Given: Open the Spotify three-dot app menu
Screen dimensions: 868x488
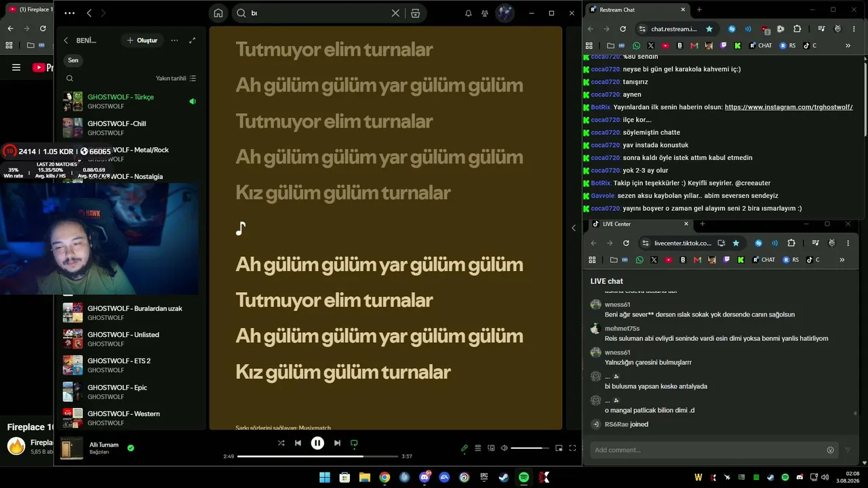Looking at the screenshot, I should tap(69, 13).
